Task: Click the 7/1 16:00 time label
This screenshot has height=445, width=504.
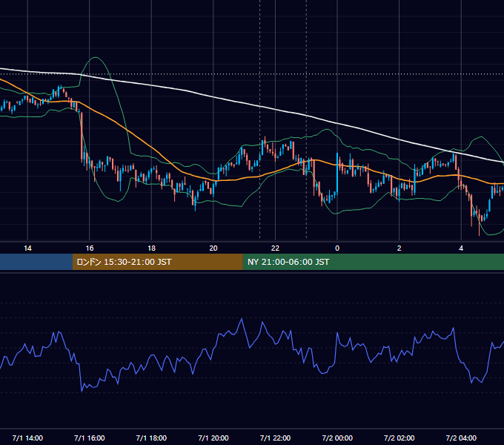Action: click(90, 438)
